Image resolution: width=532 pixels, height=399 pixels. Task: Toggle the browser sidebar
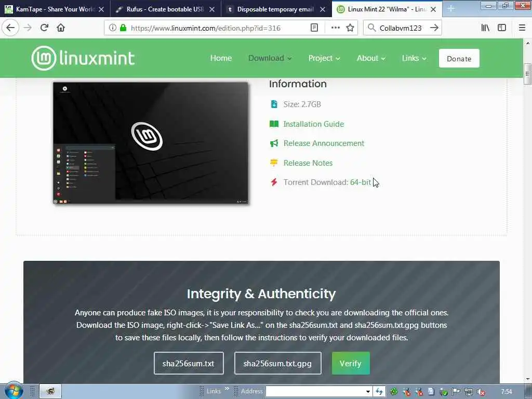502,28
